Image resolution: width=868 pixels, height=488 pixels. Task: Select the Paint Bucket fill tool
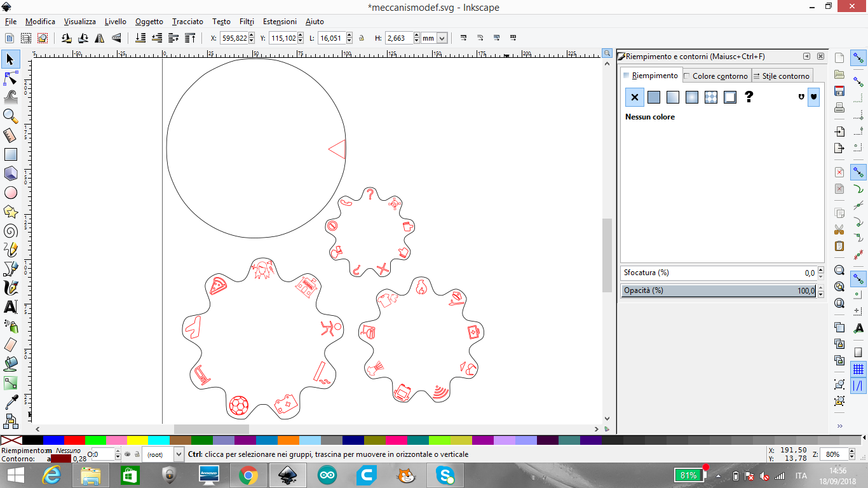coord(10,364)
